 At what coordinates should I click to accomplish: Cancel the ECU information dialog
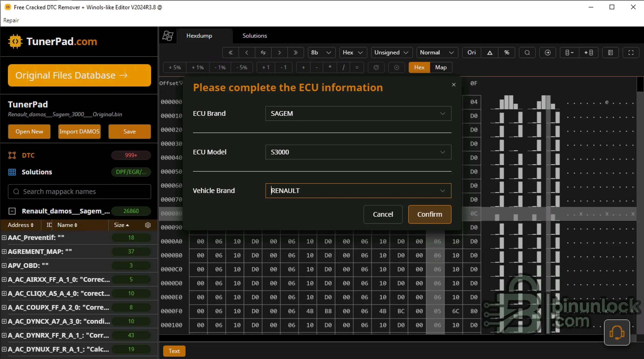[x=383, y=214]
